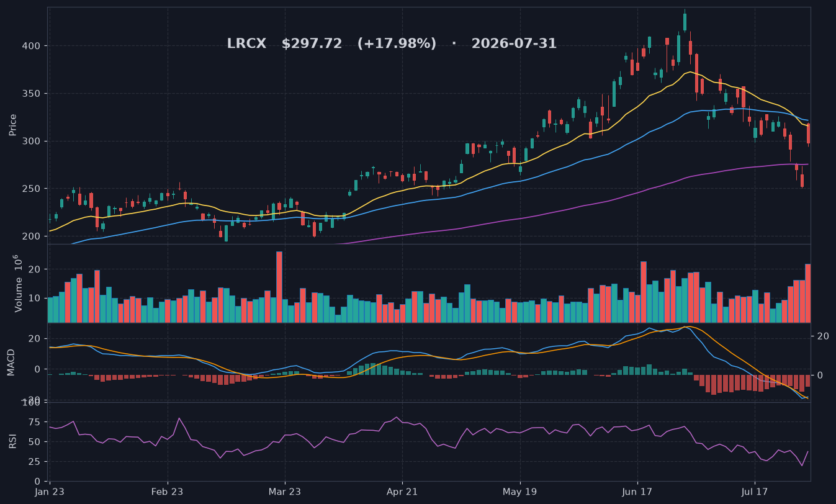Click the Mar 23 date label
Viewport: 836px width, 504px height.
(285, 492)
